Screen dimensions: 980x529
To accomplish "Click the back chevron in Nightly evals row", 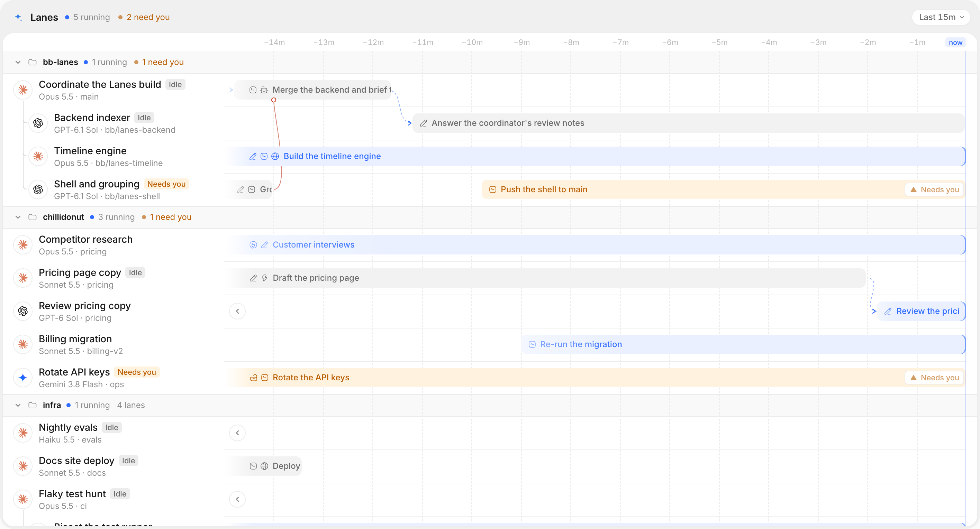I will tap(237, 433).
